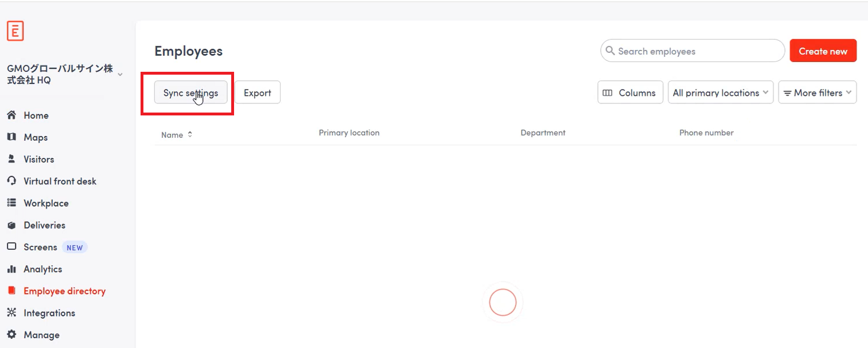868x348 pixels.
Task: Open Virtual front desk via the headset icon
Action: click(x=11, y=181)
